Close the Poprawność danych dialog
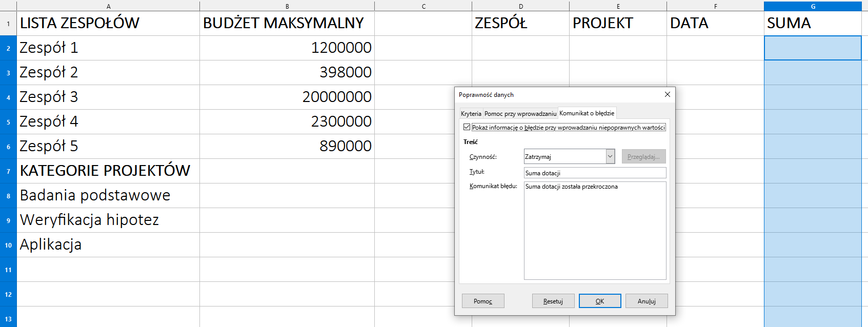 point(667,94)
